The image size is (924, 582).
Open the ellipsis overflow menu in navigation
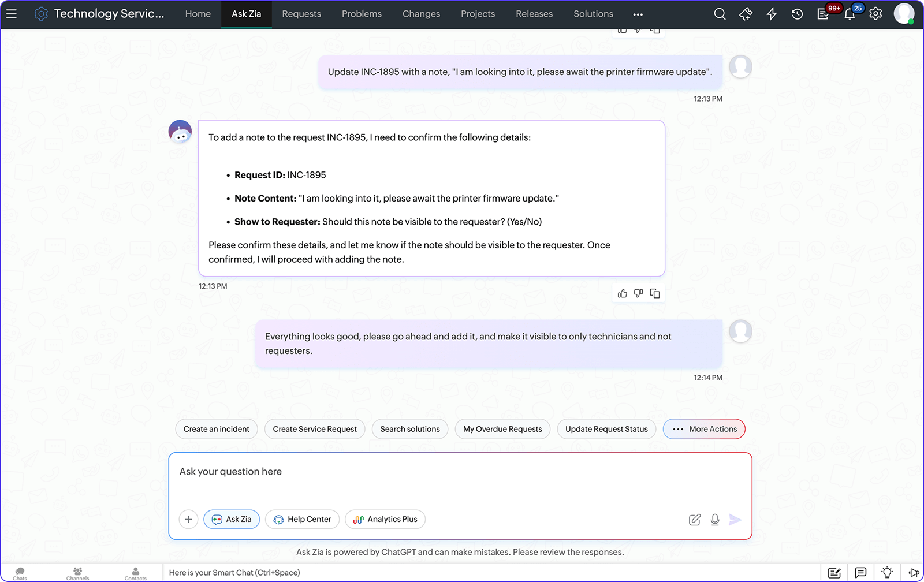[638, 13]
